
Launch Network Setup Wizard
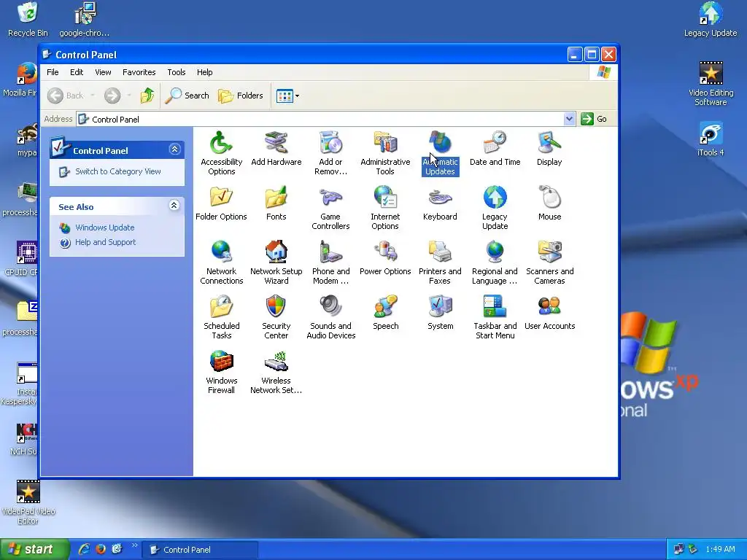click(276, 262)
